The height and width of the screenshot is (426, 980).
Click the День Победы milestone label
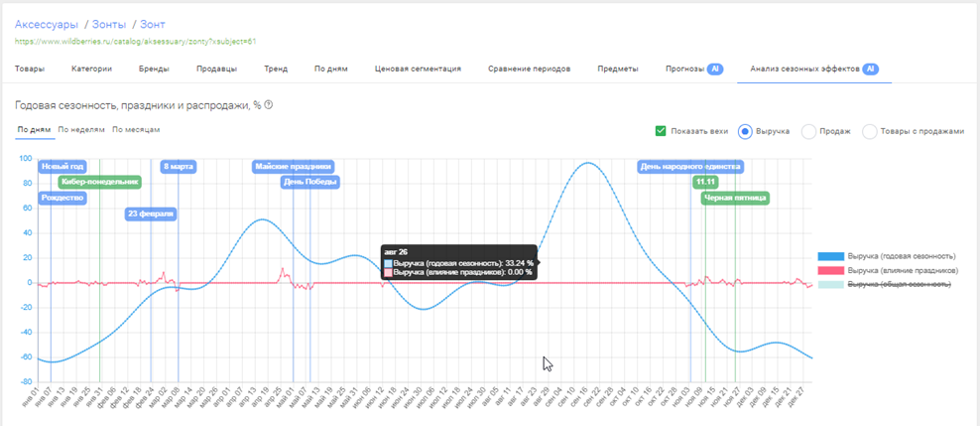(310, 182)
